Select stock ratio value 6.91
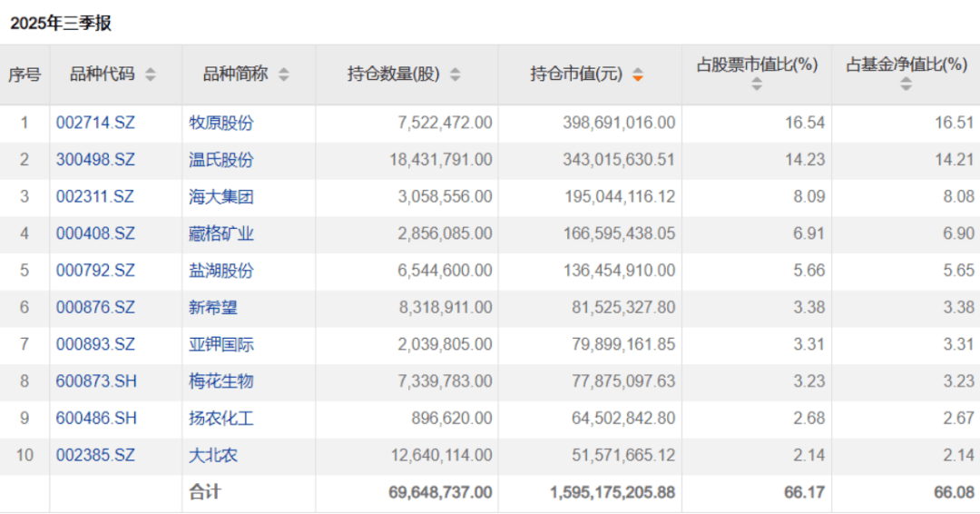 809,233
